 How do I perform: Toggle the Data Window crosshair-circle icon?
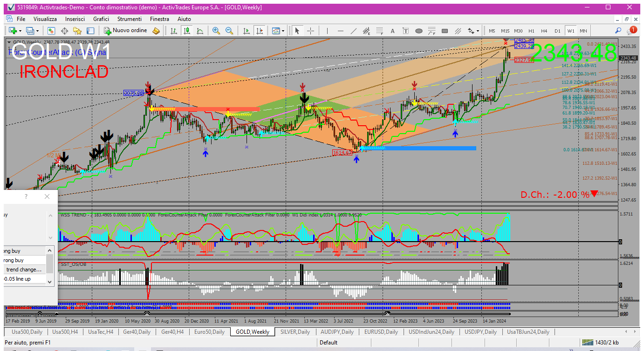coord(64,31)
